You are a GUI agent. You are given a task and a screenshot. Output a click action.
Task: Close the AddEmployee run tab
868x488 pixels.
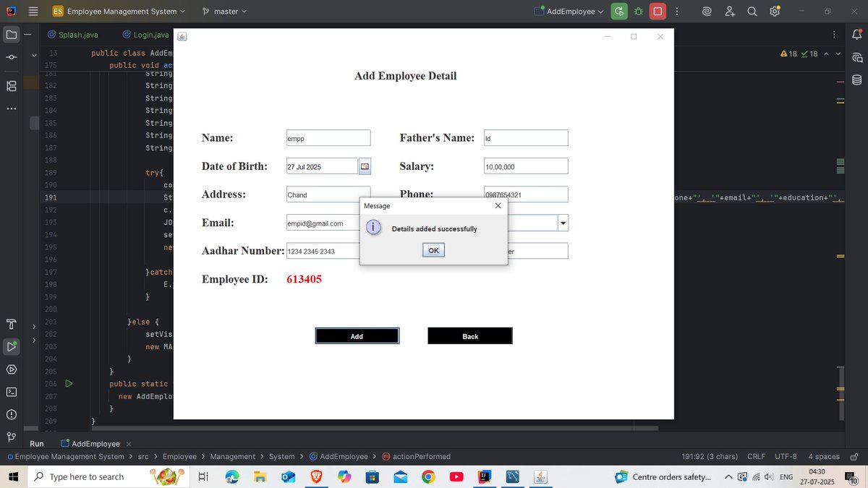(x=129, y=444)
